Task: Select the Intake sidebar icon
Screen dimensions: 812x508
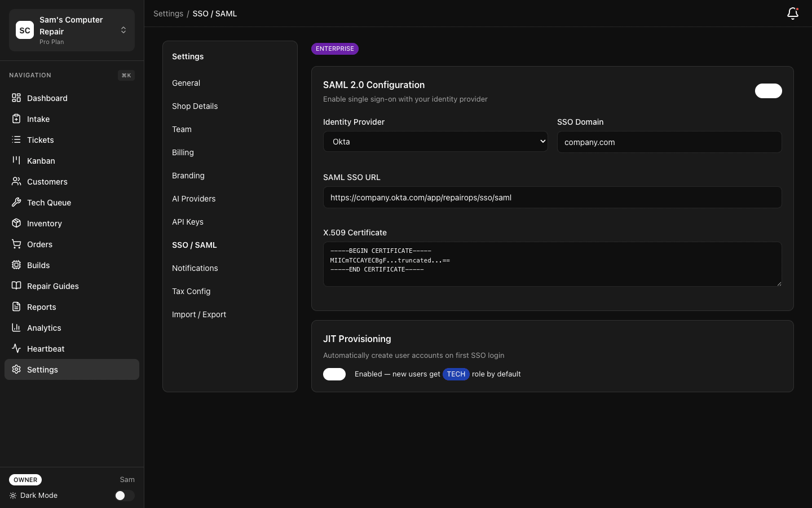Action: (x=16, y=119)
